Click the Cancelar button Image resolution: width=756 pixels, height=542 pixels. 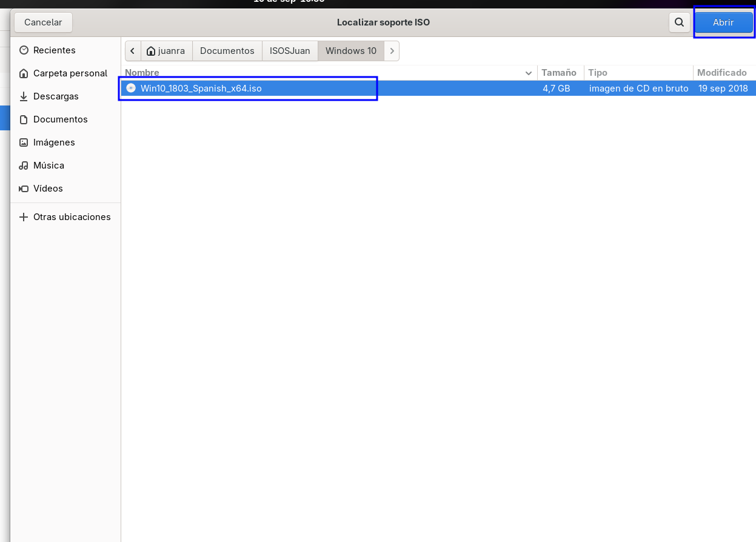(43, 22)
